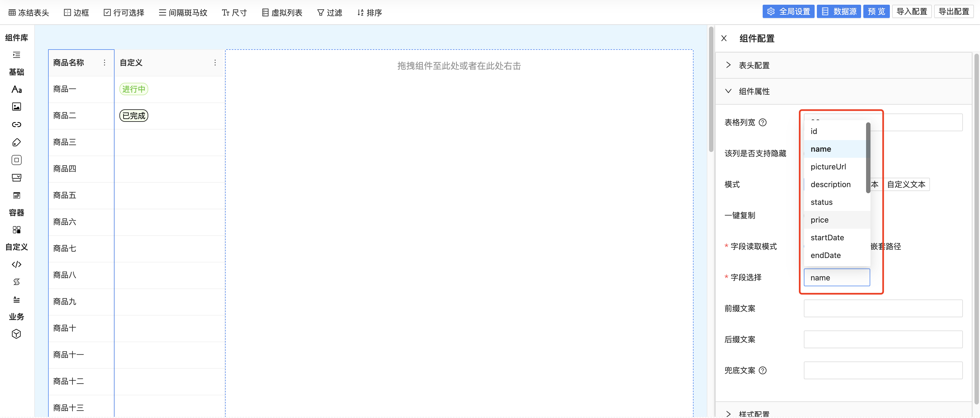The image size is (980, 418).
Task: Expand the 表头配置 section
Action: coord(754,65)
